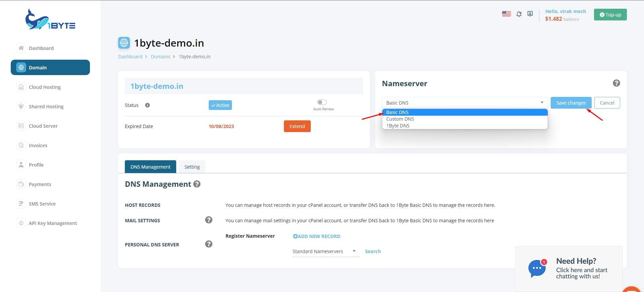Viewport: 644px width, 292px height.
Task: Click the support contact icon beside bell
Action: click(x=530, y=14)
